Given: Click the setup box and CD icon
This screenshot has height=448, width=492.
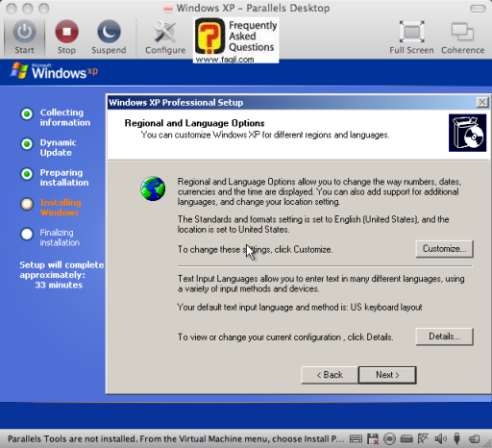Looking at the screenshot, I should pos(467,133).
